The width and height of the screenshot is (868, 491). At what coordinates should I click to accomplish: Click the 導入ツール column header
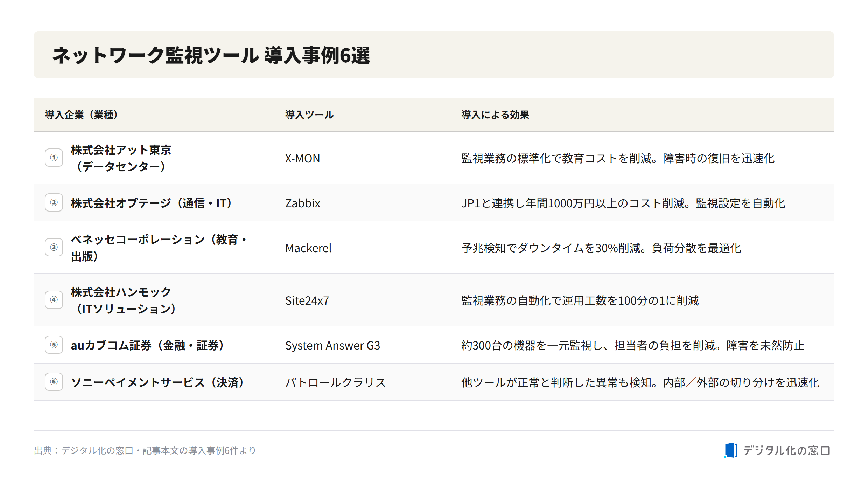coord(309,115)
